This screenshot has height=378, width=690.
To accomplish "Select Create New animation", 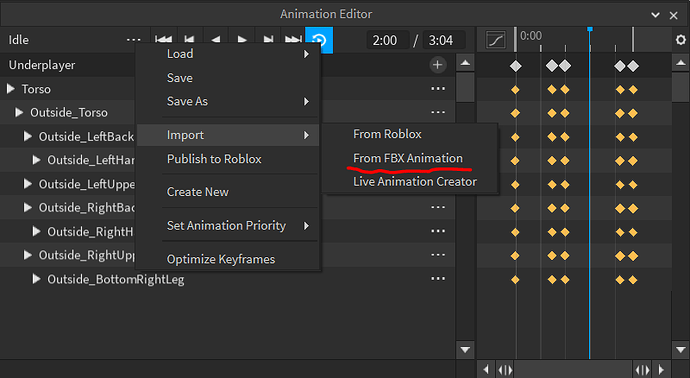I will (x=228, y=192).
